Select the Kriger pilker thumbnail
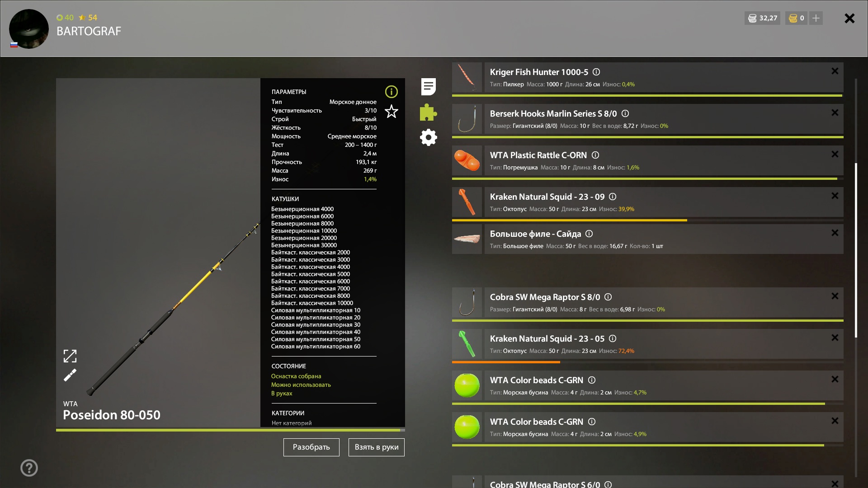The height and width of the screenshot is (488, 868). coord(467,77)
